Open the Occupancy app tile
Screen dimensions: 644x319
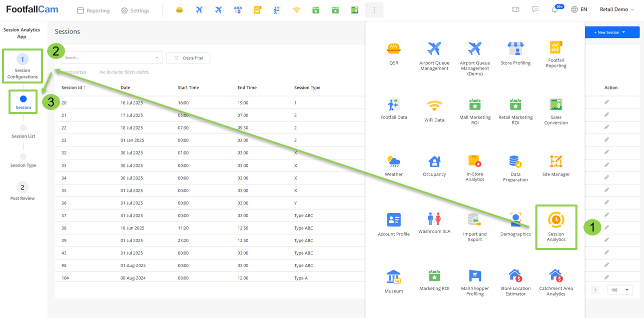tap(434, 165)
